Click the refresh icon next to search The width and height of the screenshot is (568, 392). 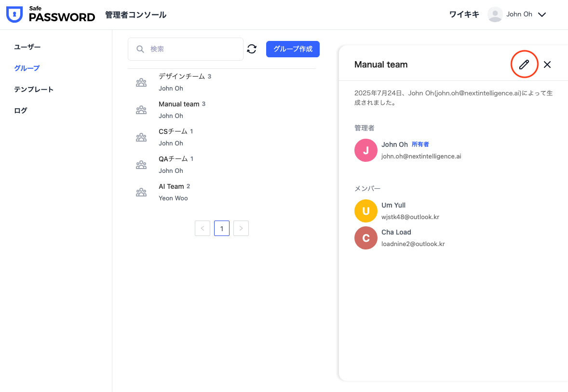tap(252, 49)
